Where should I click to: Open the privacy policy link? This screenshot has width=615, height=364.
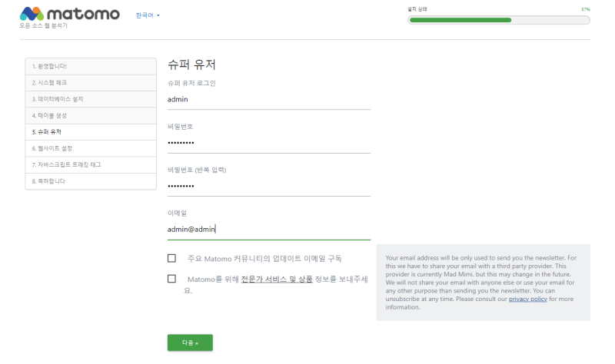[x=527, y=299]
